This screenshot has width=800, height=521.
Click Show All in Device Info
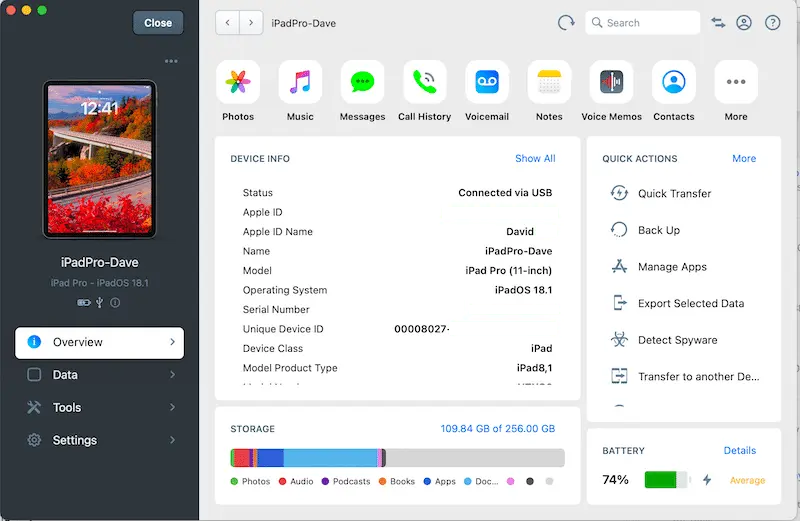535,159
